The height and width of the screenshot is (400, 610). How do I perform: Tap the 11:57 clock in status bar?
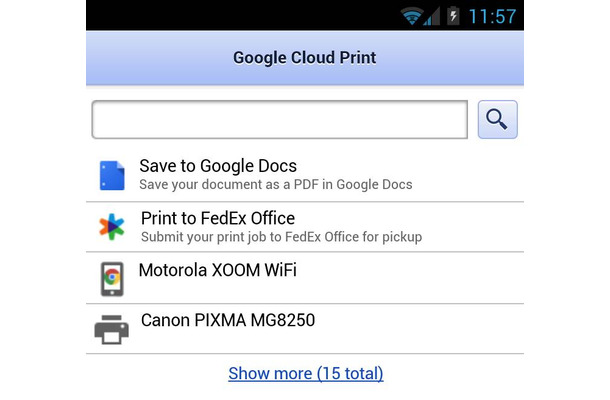(x=493, y=17)
